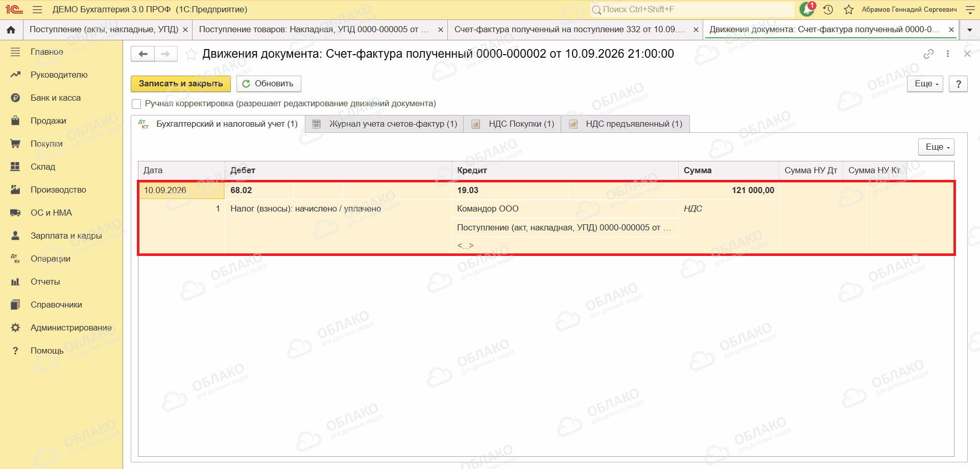Click the Обновить button
This screenshot has height=469, width=980.
(x=269, y=83)
